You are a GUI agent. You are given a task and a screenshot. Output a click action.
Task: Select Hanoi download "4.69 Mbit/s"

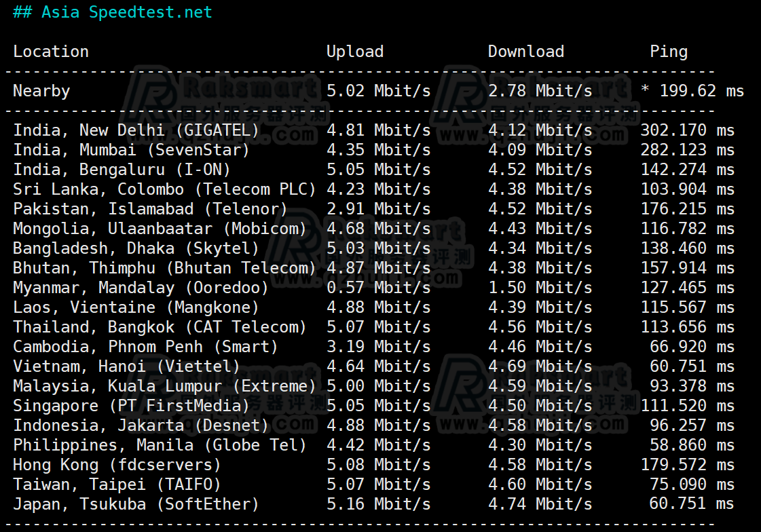[540, 366]
